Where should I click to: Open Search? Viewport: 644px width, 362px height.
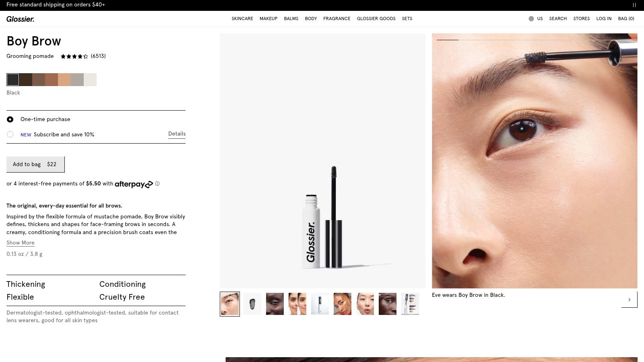(x=558, y=19)
